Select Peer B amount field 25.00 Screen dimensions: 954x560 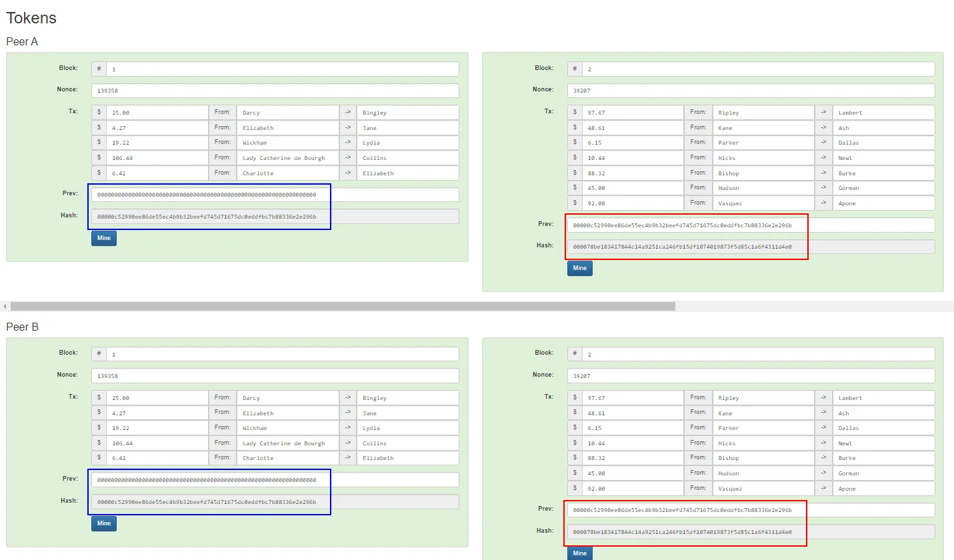point(157,398)
